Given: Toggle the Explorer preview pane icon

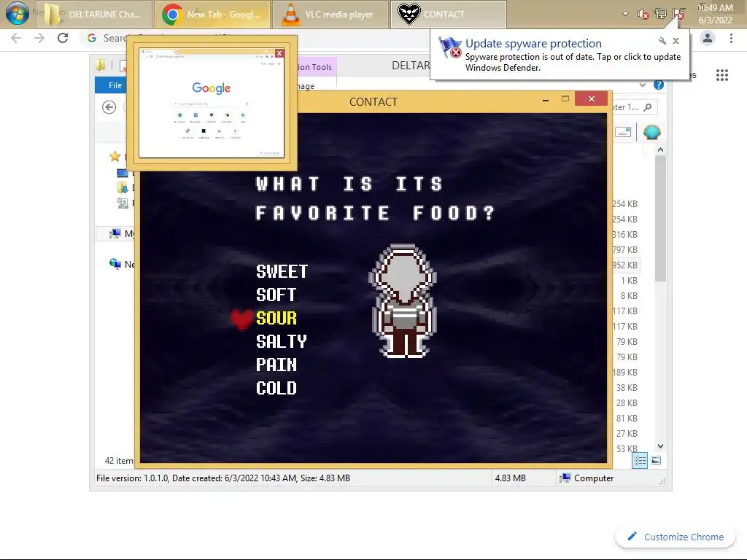Looking at the screenshot, I should point(623,132).
